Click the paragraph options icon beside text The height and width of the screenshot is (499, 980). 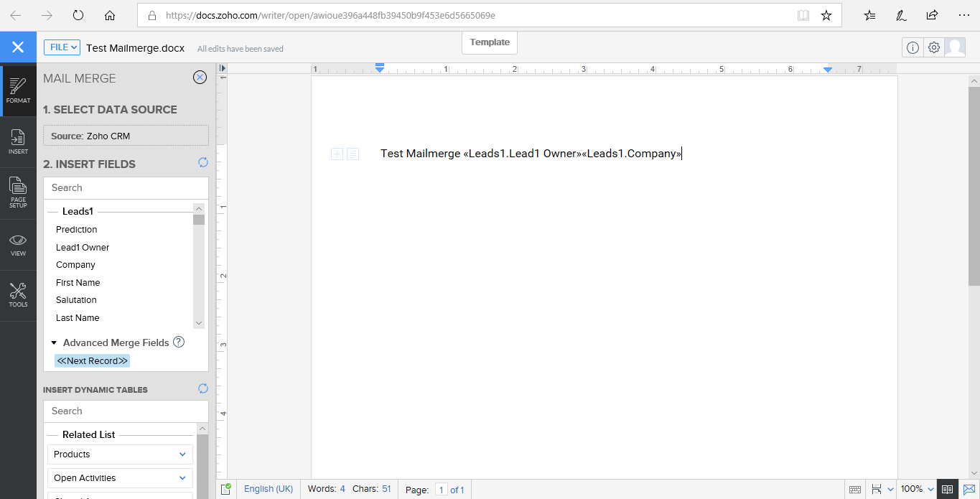point(353,154)
